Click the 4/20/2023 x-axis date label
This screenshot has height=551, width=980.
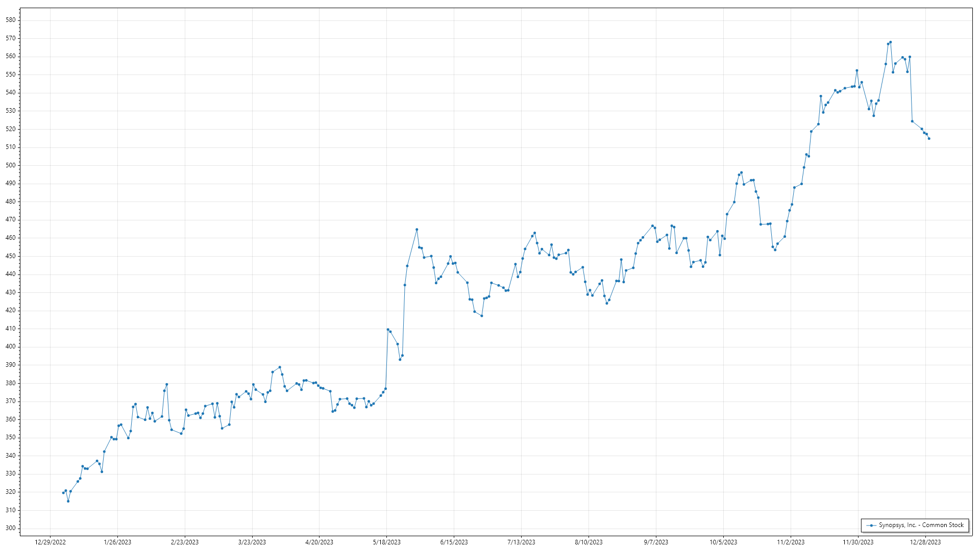pyautogui.click(x=319, y=542)
